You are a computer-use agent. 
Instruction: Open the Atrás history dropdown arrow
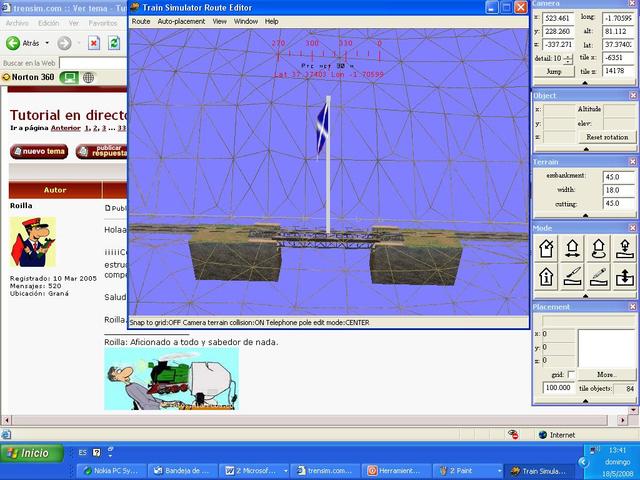tap(47, 43)
